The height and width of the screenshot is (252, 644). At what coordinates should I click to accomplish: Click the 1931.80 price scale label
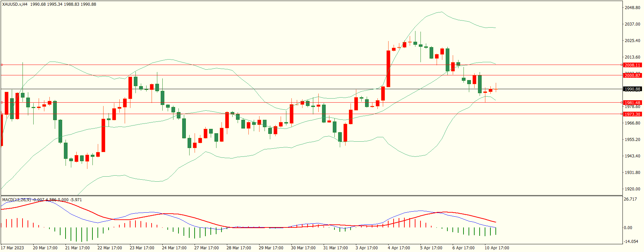(632, 173)
